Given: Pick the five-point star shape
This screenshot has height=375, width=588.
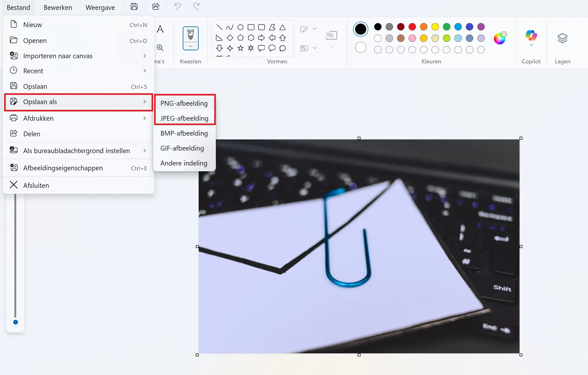Looking at the screenshot, I should [x=241, y=48].
